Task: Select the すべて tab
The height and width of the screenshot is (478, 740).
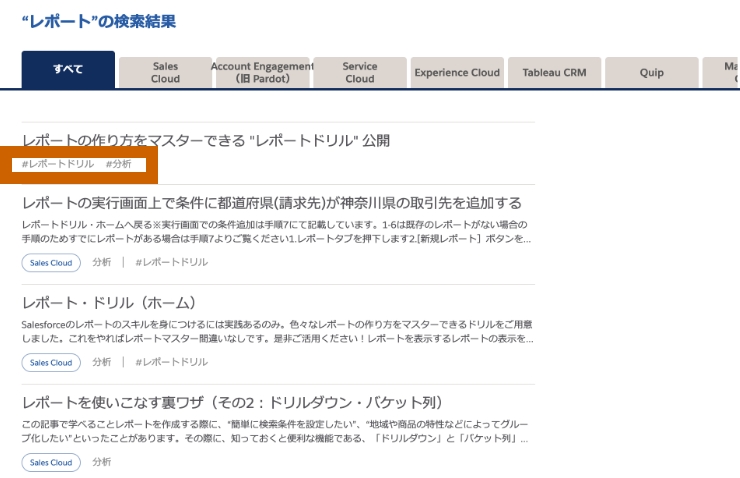Action: tap(68, 70)
